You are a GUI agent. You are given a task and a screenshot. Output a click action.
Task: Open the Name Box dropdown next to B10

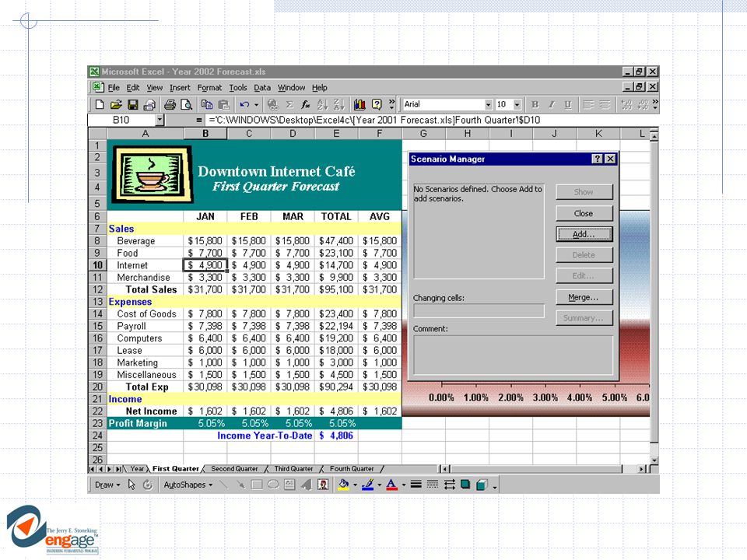[160, 120]
